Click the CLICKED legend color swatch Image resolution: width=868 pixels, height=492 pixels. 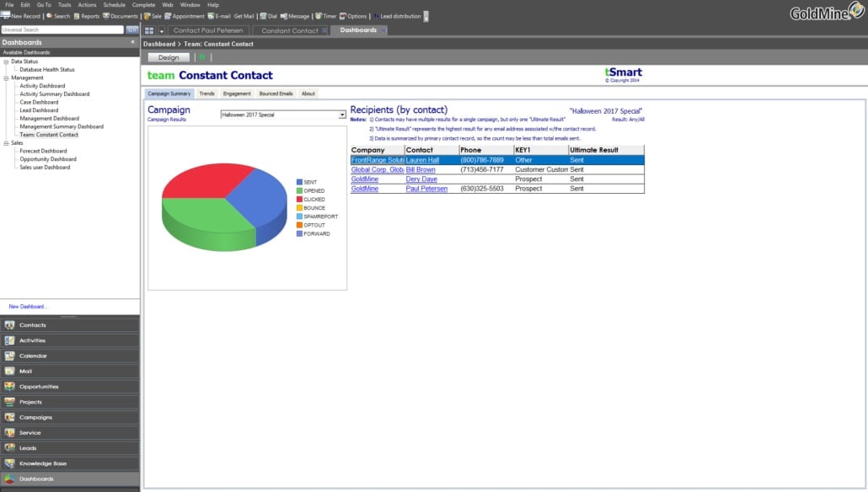click(x=299, y=199)
